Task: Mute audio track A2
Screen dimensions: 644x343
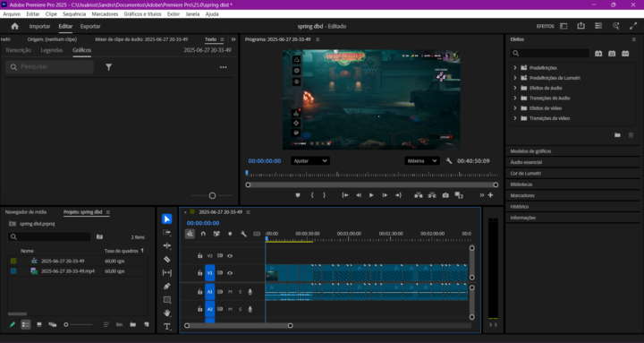Action: (x=230, y=309)
